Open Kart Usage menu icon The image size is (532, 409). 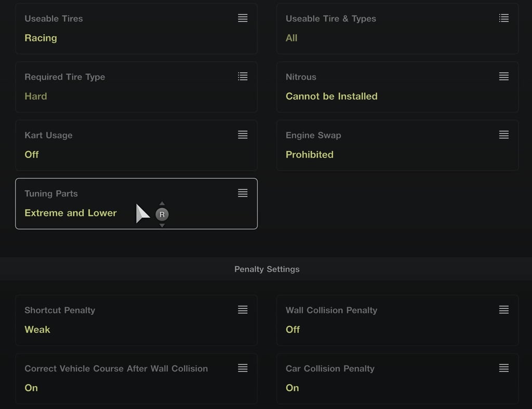[x=242, y=135]
